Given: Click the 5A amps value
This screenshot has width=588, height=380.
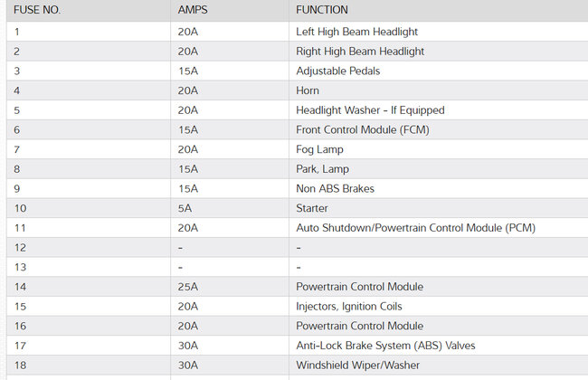Looking at the screenshot, I should point(185,208).
